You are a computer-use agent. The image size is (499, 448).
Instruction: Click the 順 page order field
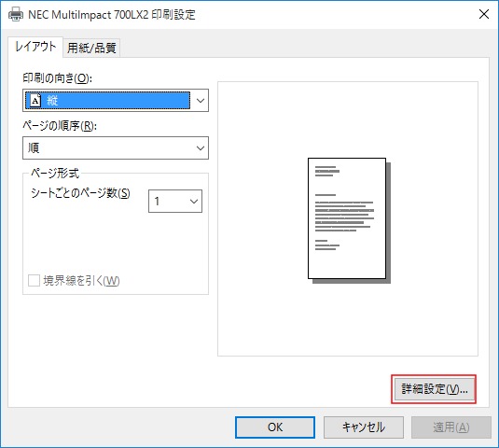116,148
